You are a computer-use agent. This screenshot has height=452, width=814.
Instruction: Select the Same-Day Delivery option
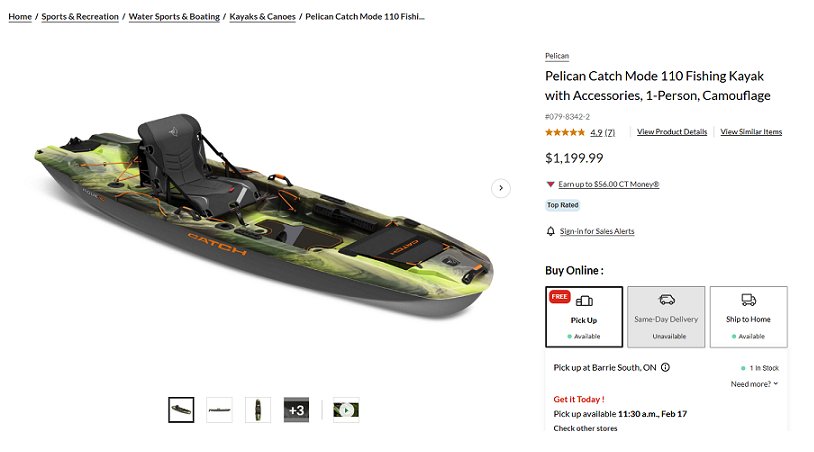pos(666,316)
